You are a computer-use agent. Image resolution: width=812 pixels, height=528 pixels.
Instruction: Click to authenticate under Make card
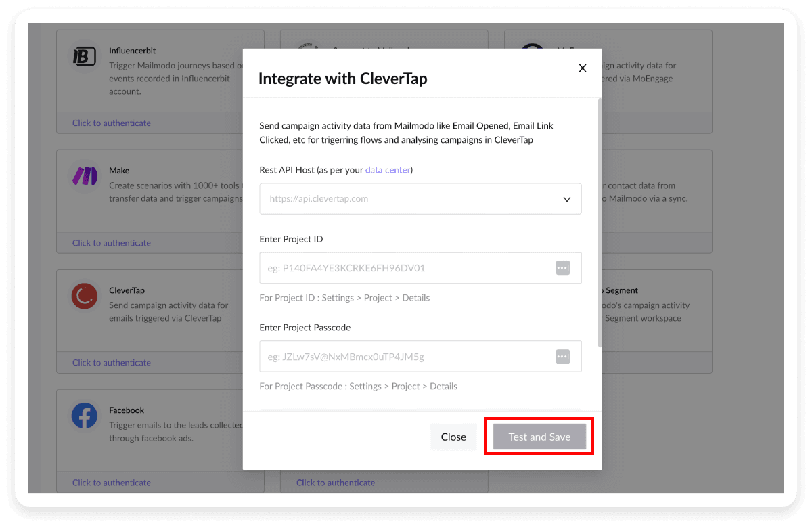[112, 243]
